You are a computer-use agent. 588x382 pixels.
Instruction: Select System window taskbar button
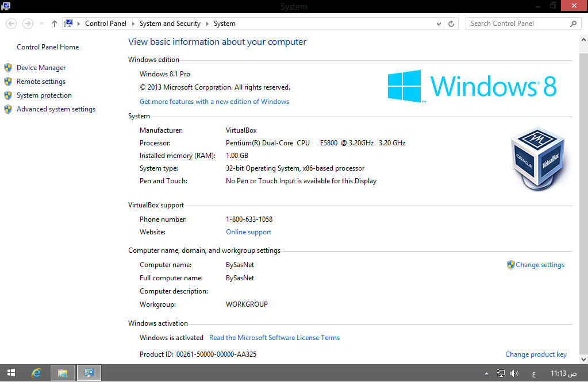tap(89, 373)
